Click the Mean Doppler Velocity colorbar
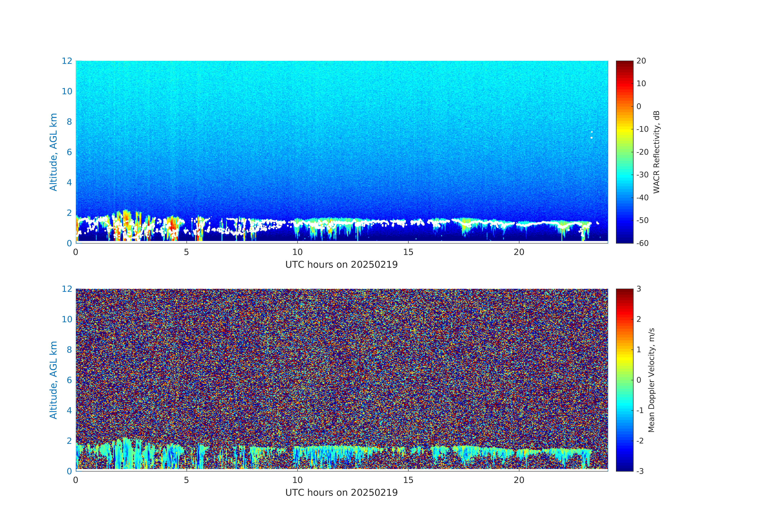Viewport: 775px width, 532px height. (624, 380)
